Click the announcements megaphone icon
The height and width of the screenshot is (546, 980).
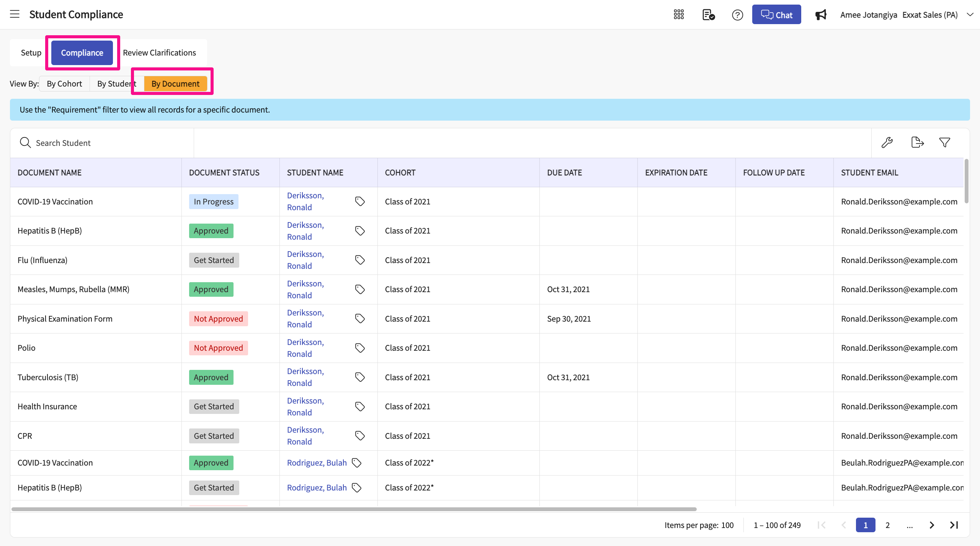coord(821,15)
